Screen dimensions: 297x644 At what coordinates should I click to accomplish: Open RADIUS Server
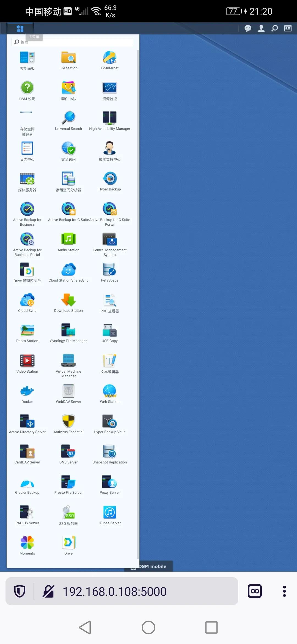click(27, 515)
